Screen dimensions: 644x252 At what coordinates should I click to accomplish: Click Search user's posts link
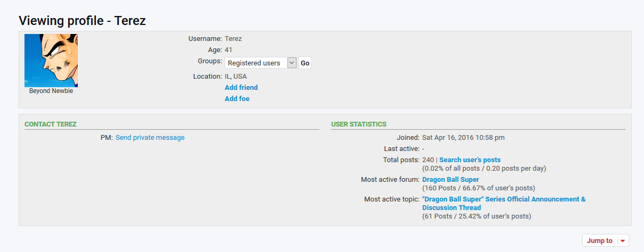point(470,160)
